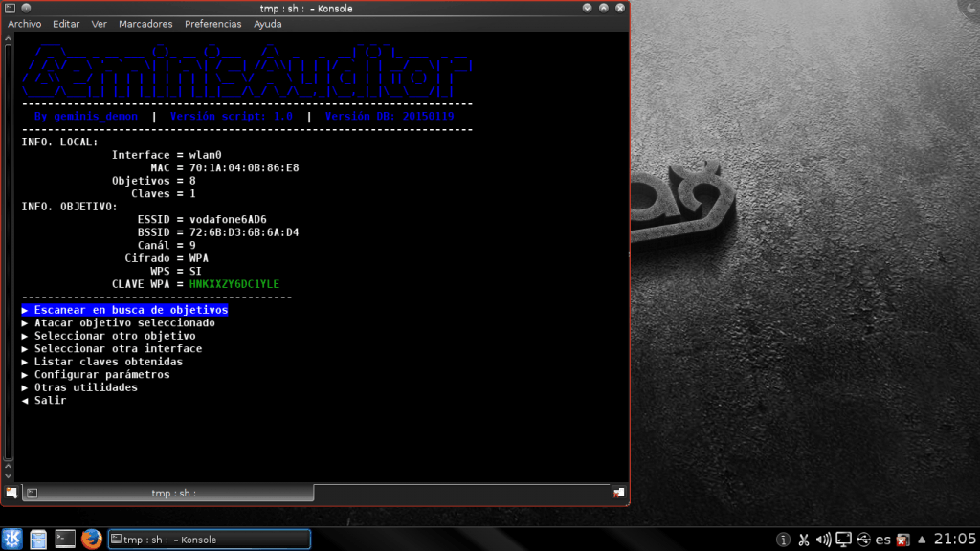Click the clock showing 21:05

[x=954, y=540]
